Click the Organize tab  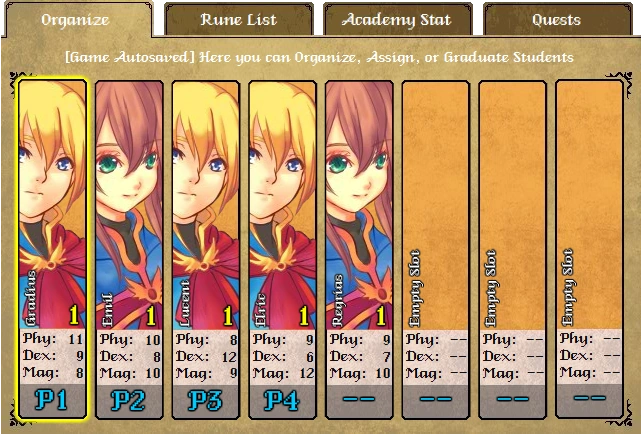pos(76,20)
